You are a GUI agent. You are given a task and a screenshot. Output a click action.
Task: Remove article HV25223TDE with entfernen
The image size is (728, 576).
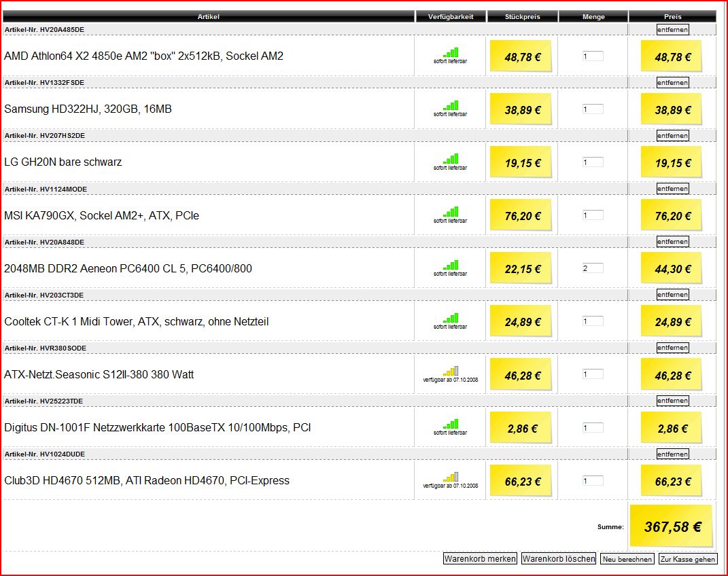(x=672, y=401)
